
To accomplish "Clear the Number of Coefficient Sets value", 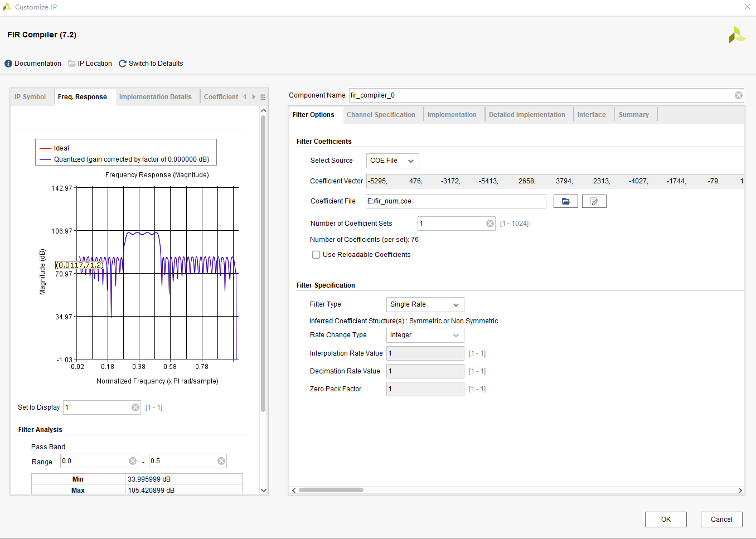I will click(489, 223).
